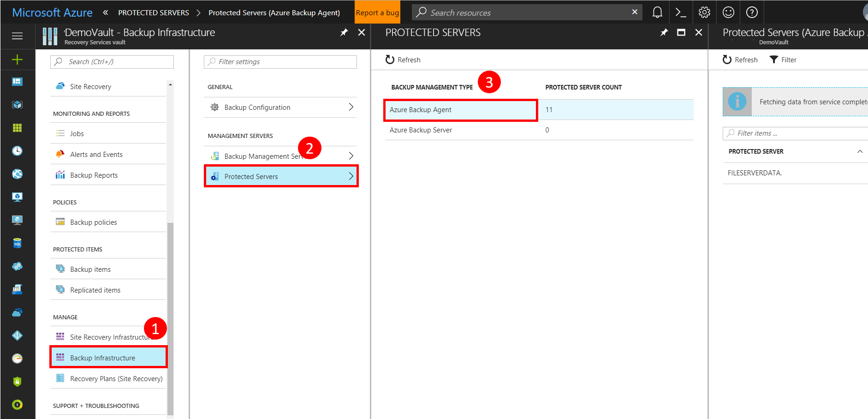This screenshot has width=868, height=419.
Task: Expand Protected Servers chevron
Action: tap(351, 176)
